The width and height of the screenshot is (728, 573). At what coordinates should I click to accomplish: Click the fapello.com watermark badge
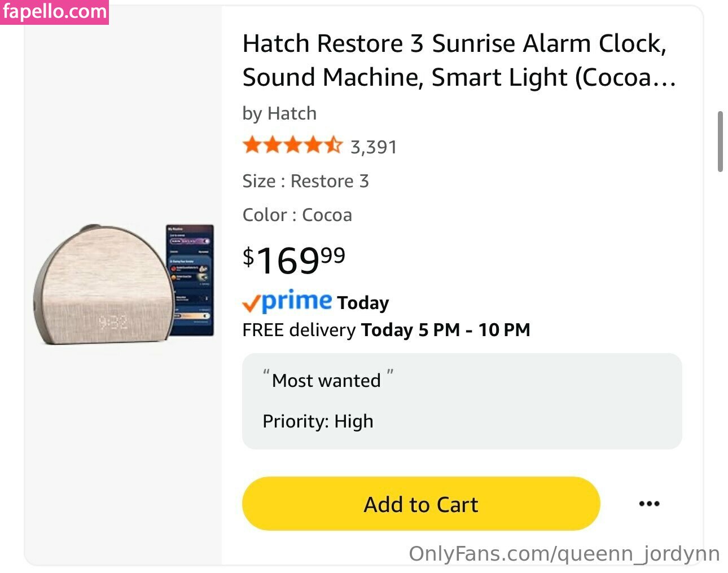coord(54,12)
